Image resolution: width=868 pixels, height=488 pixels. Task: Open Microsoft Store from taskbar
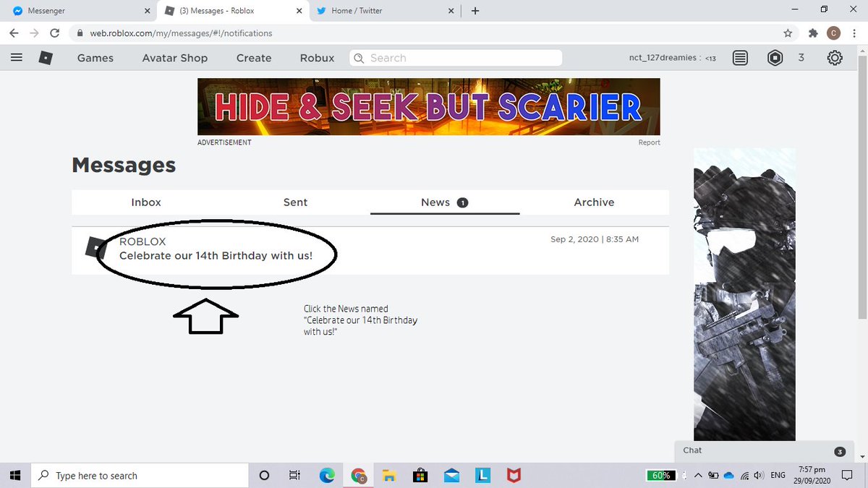click(420, 475)
